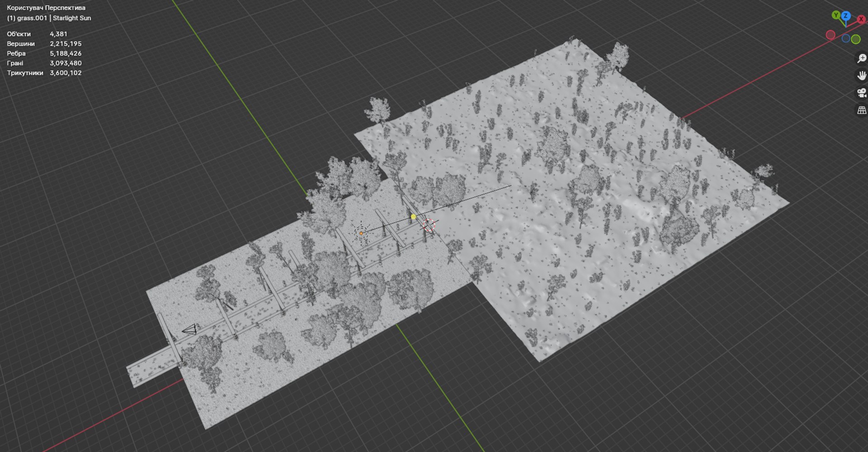This screenshot has height=452, width=868.
Task: Click the triangles count "3,600,102"
Action: coord(66,73)
